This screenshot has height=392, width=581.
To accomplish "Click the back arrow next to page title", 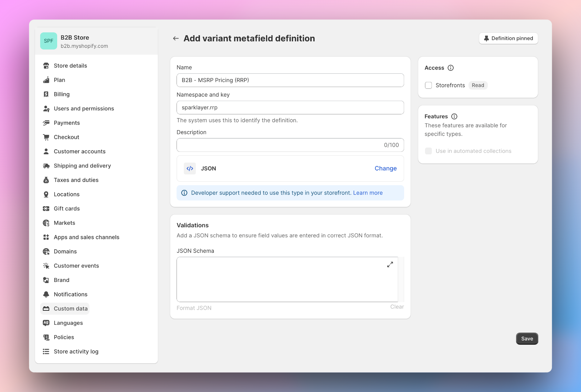I will (176, 38).
